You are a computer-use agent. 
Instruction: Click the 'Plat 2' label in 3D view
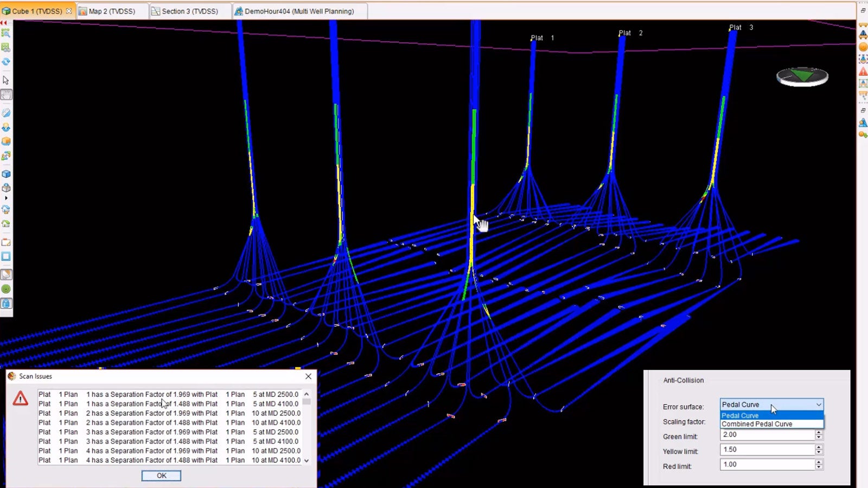(630, 33)
